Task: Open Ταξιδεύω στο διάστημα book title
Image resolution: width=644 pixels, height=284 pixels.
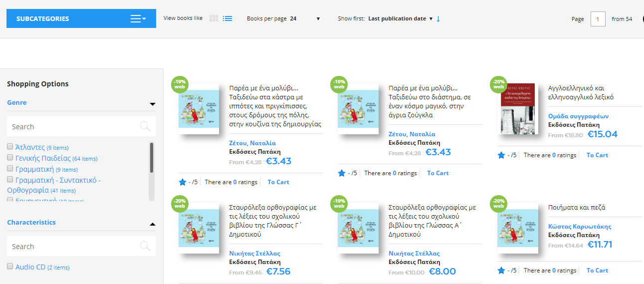Action: click(x=429, y=102)
